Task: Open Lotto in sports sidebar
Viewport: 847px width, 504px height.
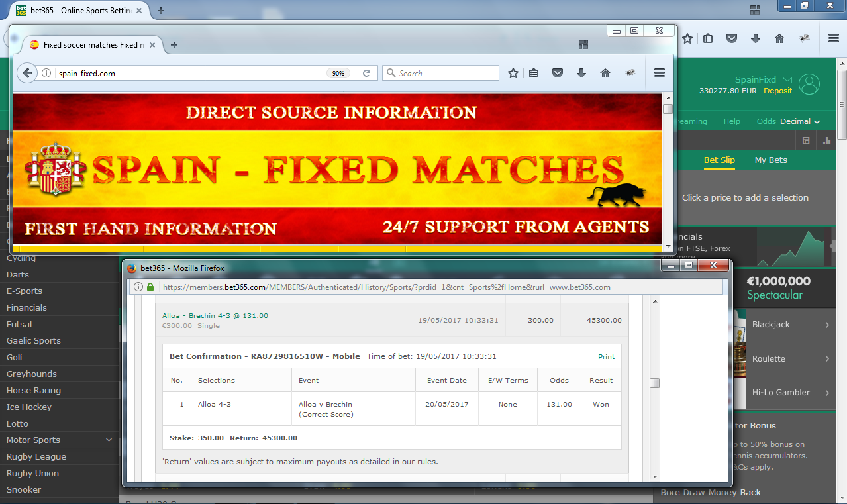Action: point(17,423)
